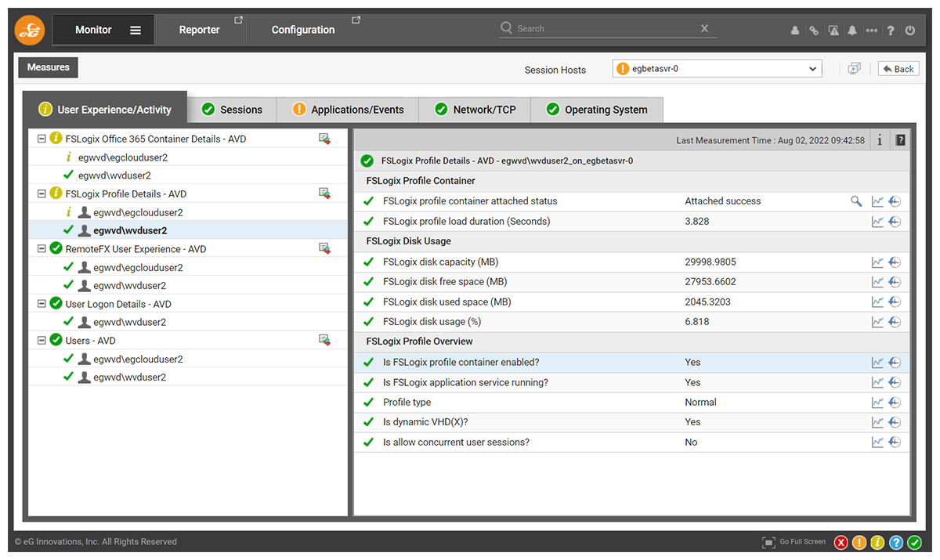Image resolution: width=940 pixels, height=560 pixels.
Task: Open the Reporter external window icon
Action: [238, 20]
